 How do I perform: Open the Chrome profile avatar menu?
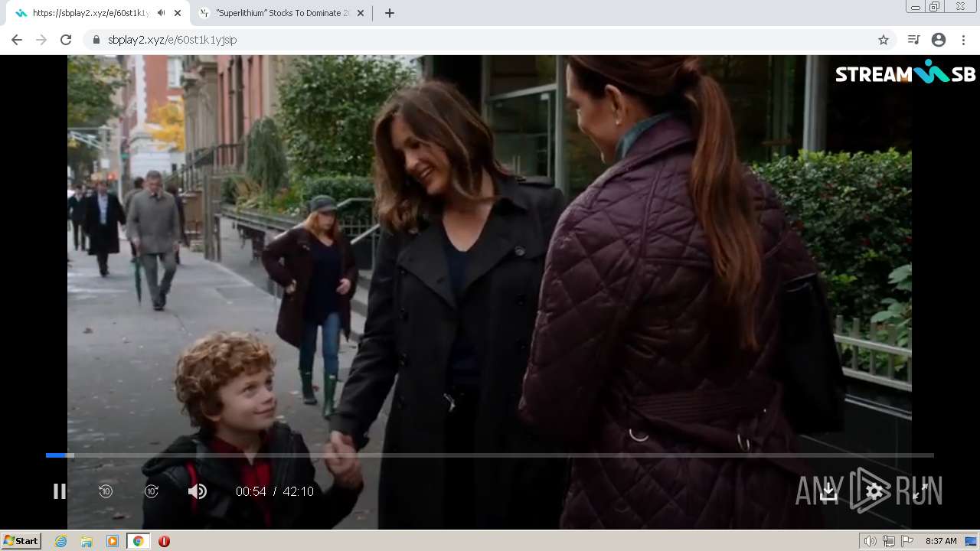coord(939,40)
